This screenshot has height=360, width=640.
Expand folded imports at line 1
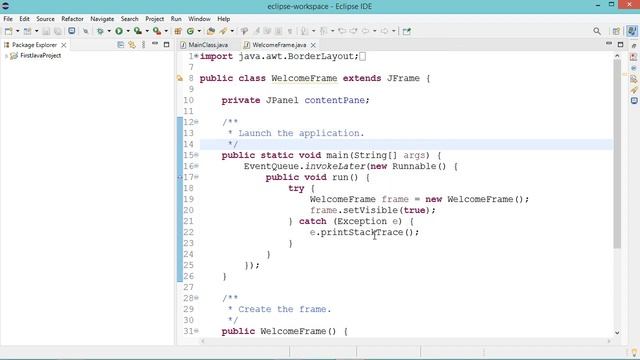click(x=196, y=56)
